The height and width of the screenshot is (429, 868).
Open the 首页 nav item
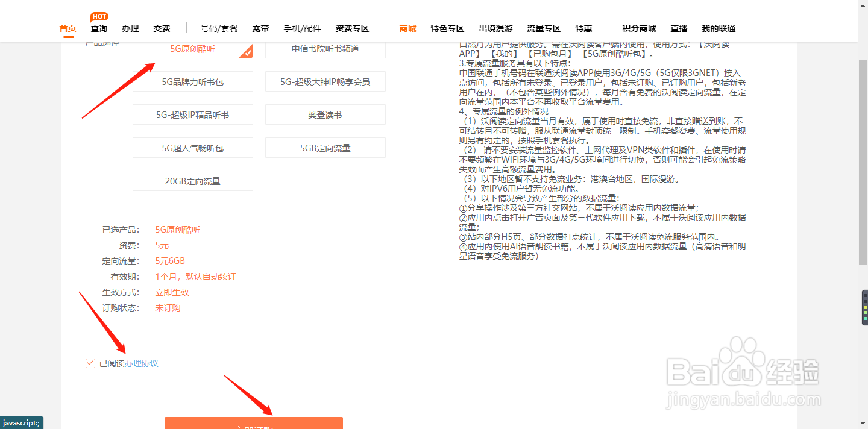(x=68, y=28)
